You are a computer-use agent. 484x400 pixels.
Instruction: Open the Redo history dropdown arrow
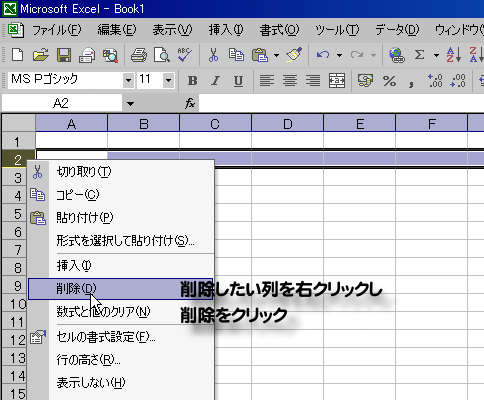click(x=373, y=55)
